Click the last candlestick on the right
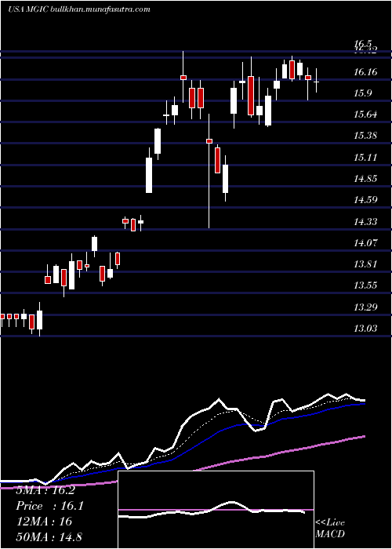 click(x=317, y=82)
